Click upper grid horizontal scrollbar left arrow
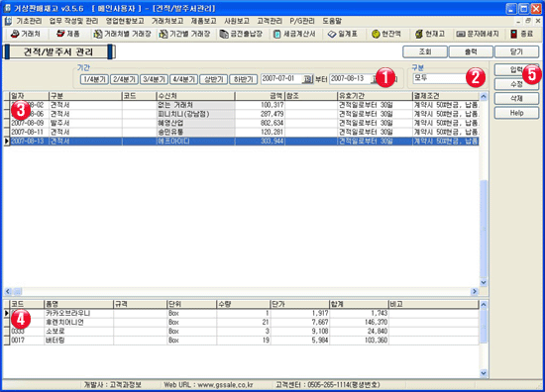The width and height of the screenshot is (545, 392). pos(8,291)
